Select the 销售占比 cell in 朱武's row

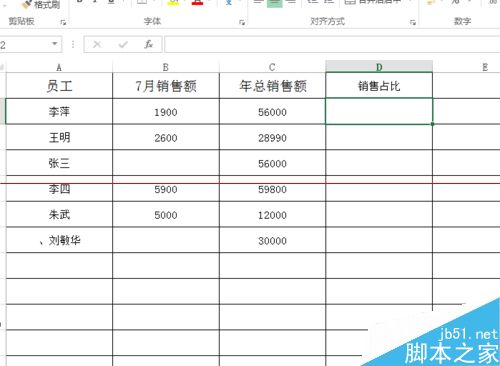(379, 215)
